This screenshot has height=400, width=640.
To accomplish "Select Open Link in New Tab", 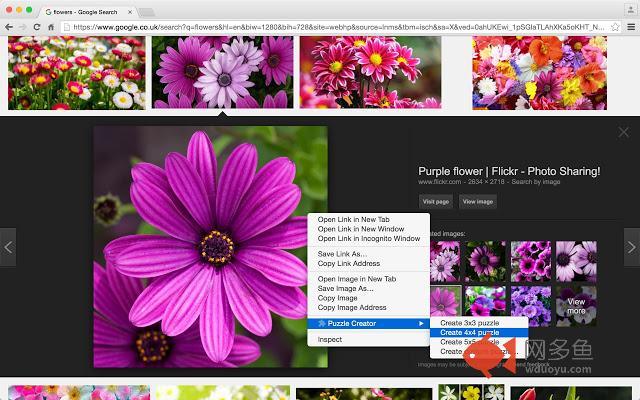I will pos(369,219).
